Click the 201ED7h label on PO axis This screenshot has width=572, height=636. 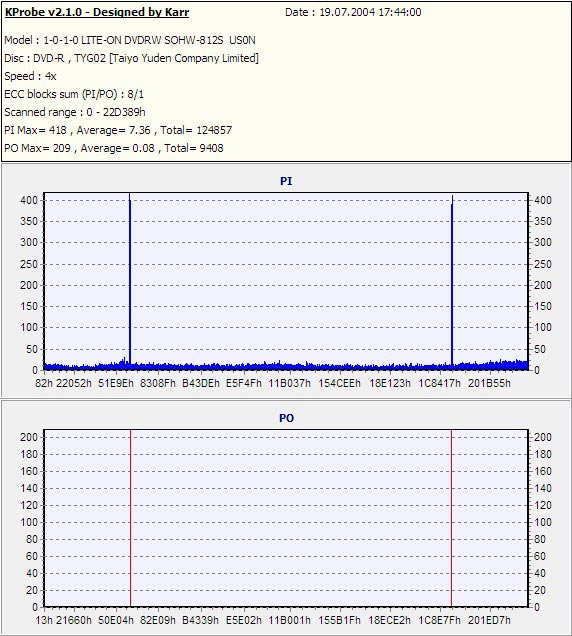point(489,620)
